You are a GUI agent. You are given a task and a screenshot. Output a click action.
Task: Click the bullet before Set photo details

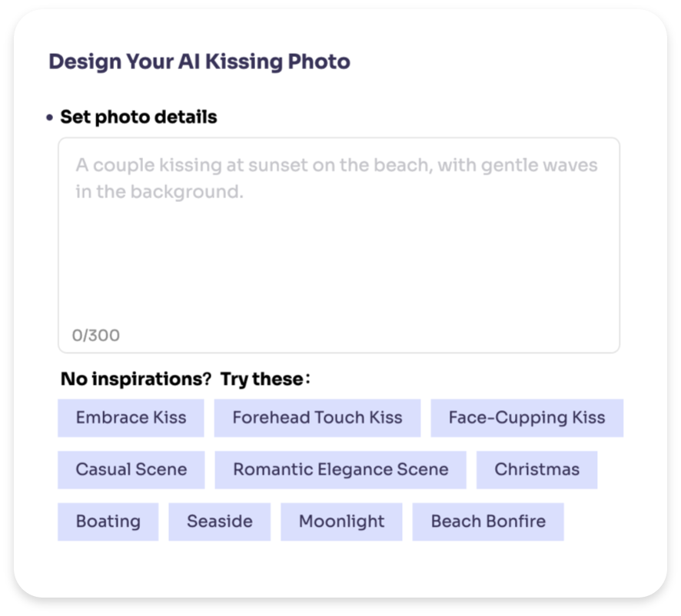point(50,118)
